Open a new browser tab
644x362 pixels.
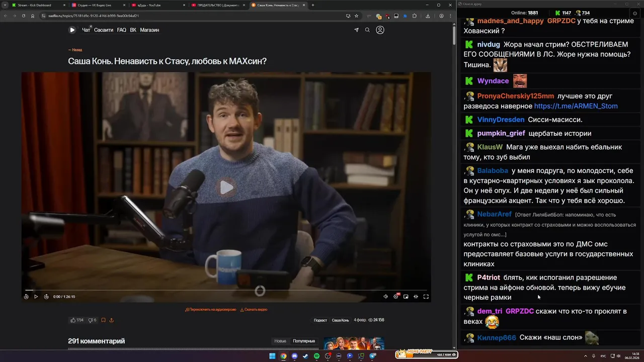pyautogui.click(x=313, y=5)
